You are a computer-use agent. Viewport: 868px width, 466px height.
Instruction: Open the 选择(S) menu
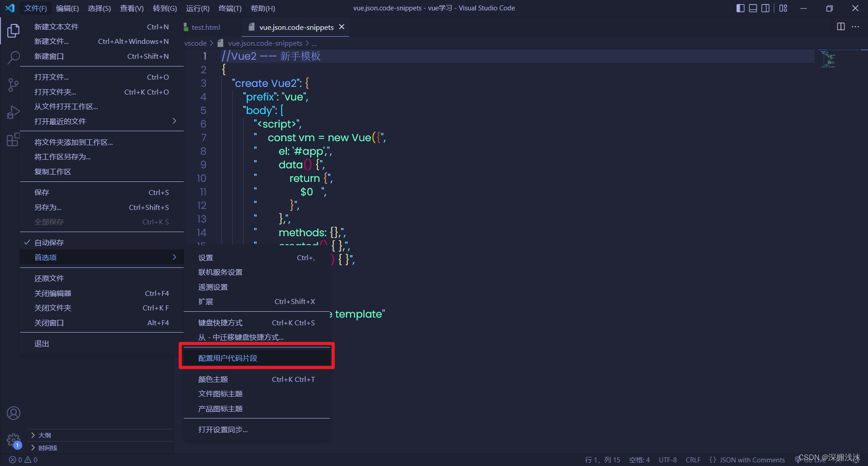99,8
